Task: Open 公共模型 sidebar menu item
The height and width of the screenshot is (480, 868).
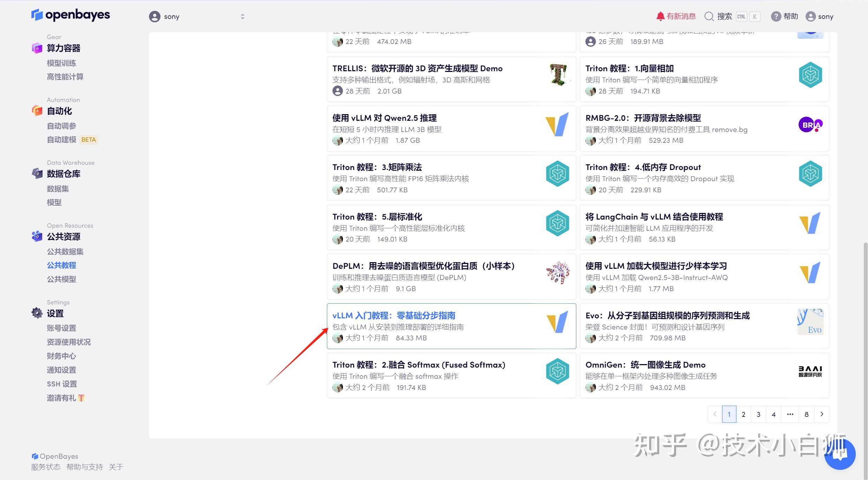Action: 61,279
